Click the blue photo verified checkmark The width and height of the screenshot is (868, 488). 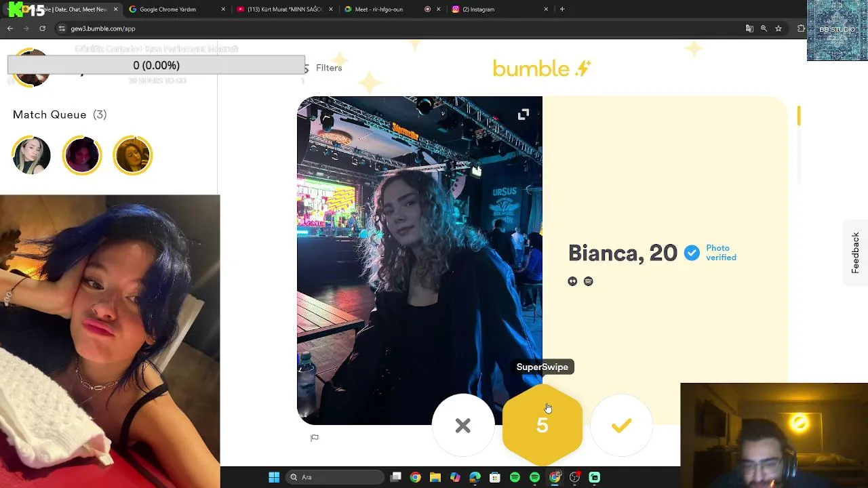[x=692, y=253]
